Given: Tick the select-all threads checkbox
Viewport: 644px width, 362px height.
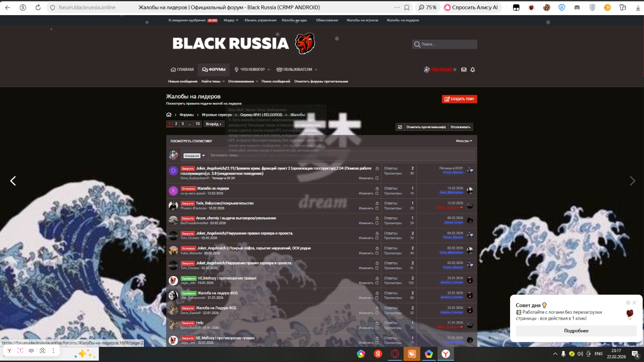Looking at the screenshot, I should (x=400, y=127).
